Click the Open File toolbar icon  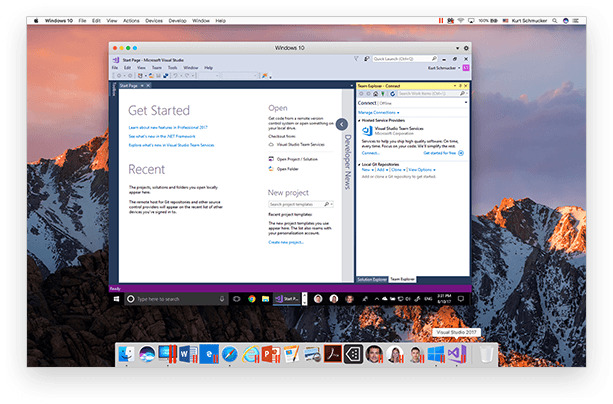pos(151,75)
